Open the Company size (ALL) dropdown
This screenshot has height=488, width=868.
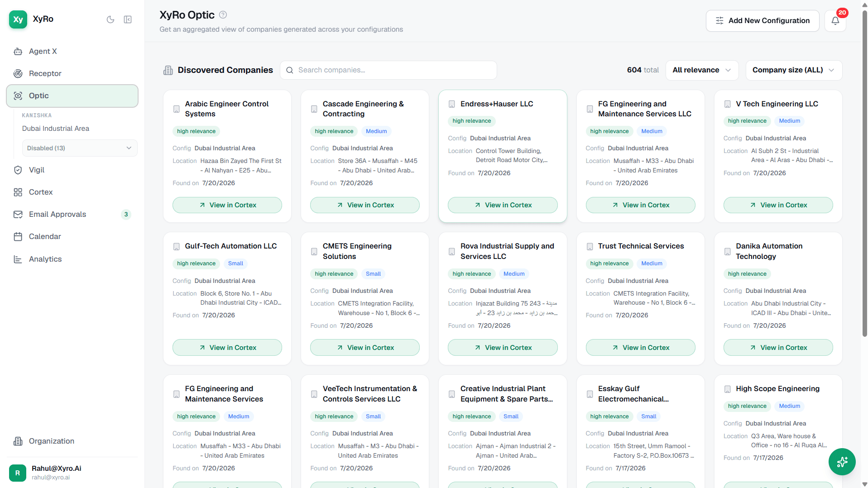793,70
